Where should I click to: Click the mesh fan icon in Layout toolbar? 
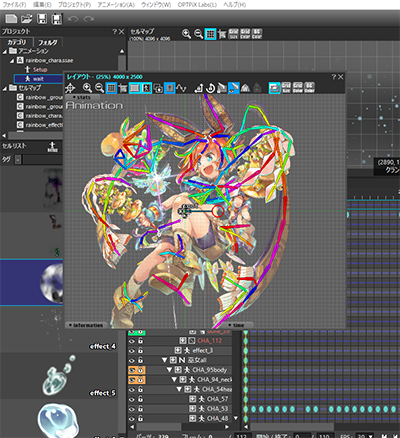point(245,88)
